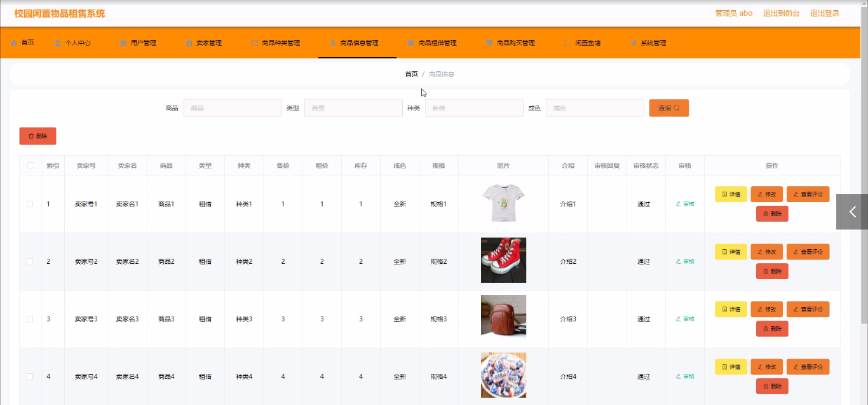Click the 个人中心 person icon
868x405 pixels.
[58, 43]
